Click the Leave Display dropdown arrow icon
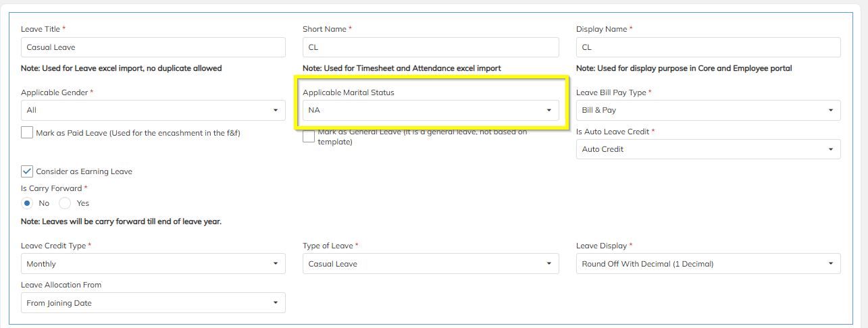The image size is (868, 328). pos(831,264)
